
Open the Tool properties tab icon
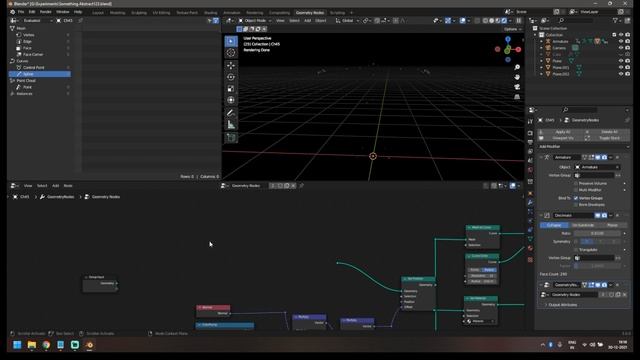pyautogui.click(x=530, y=121)
